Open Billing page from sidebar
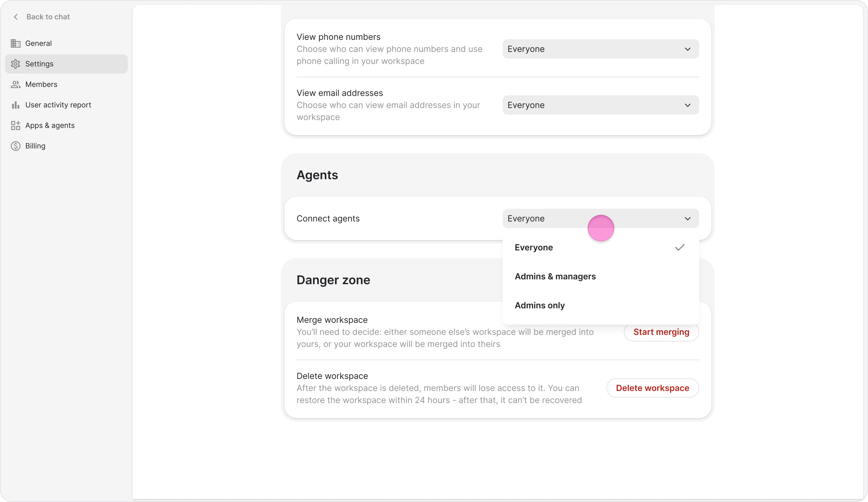The image size is (868, 502). (x=66, y=146)
